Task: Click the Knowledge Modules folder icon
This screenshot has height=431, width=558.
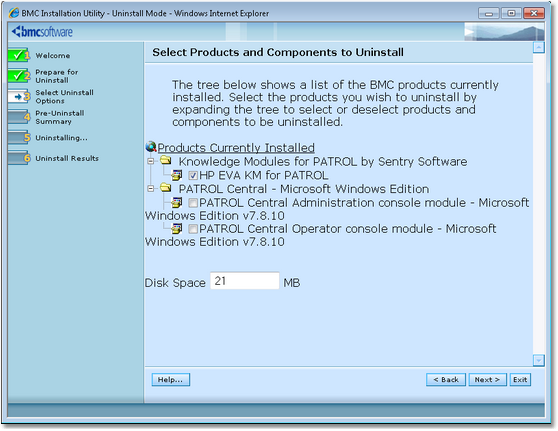Action: tap(165, 160)
